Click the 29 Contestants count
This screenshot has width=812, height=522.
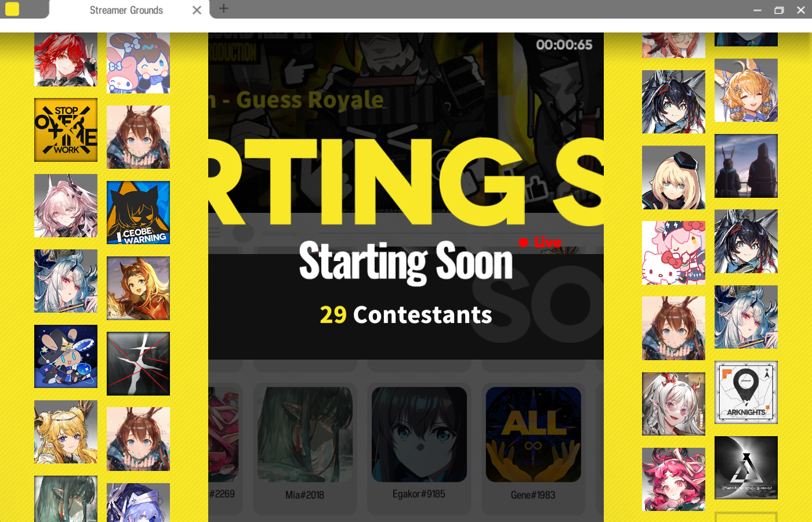tap(406, 315)
